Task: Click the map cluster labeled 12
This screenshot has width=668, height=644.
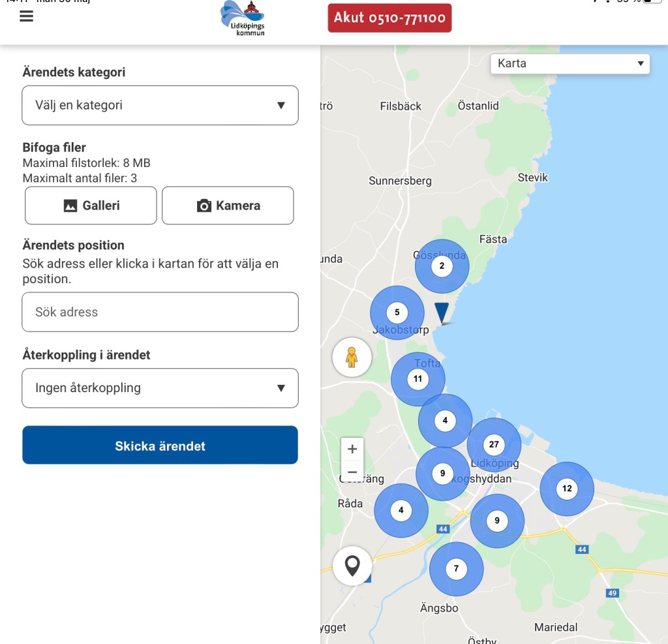Action: click(x=567, y=488)
